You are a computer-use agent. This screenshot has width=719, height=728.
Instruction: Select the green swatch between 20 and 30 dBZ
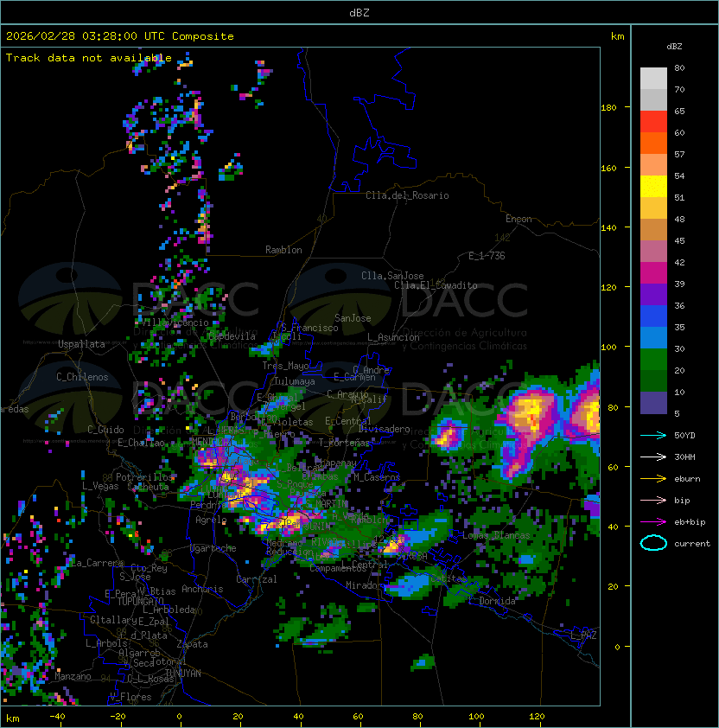653,360
